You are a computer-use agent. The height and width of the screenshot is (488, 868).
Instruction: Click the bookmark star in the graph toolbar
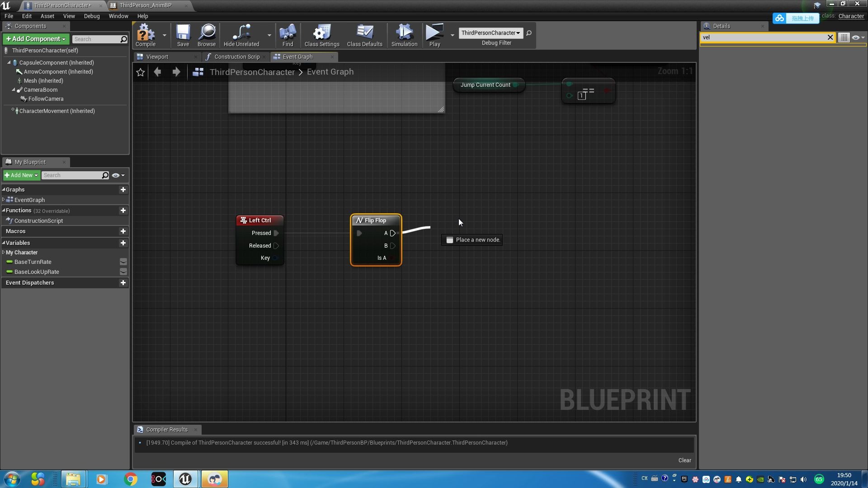(140, 72)
